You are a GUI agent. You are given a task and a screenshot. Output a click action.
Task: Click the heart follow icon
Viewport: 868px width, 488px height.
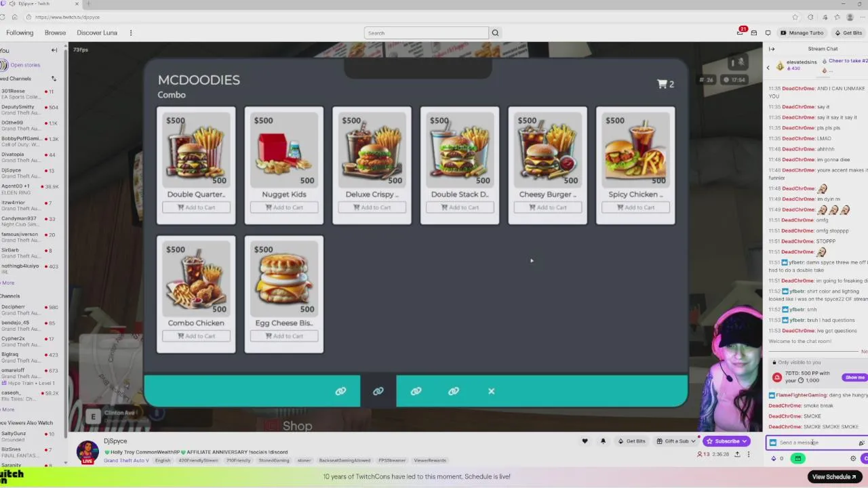coord(585,441)
